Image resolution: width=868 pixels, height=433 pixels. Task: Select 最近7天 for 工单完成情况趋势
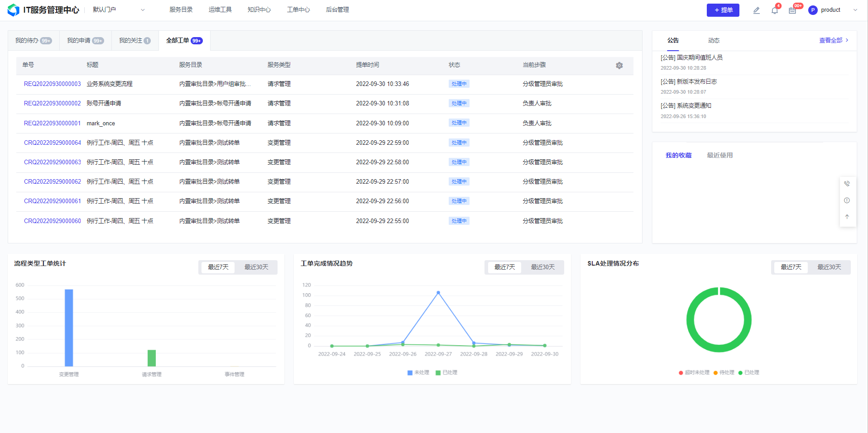tap(504, 267)
